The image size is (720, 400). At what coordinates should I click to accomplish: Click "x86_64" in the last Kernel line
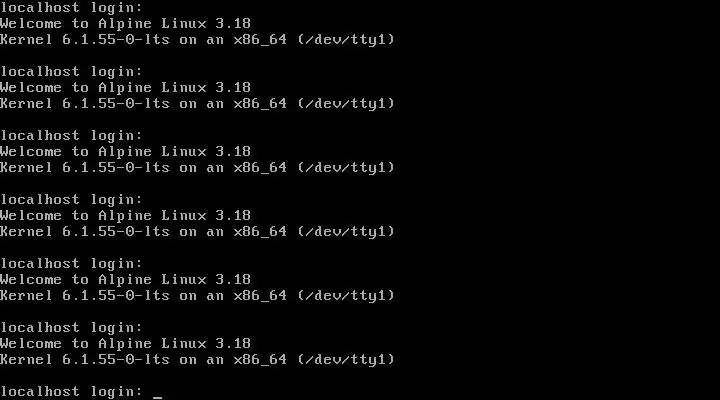pyautogui.click(x=260, y=360)
